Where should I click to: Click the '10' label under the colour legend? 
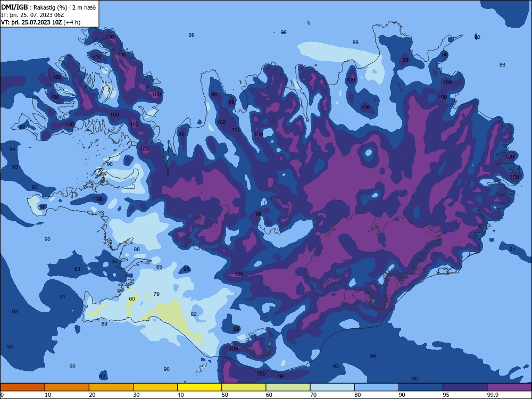pos(48,395)
